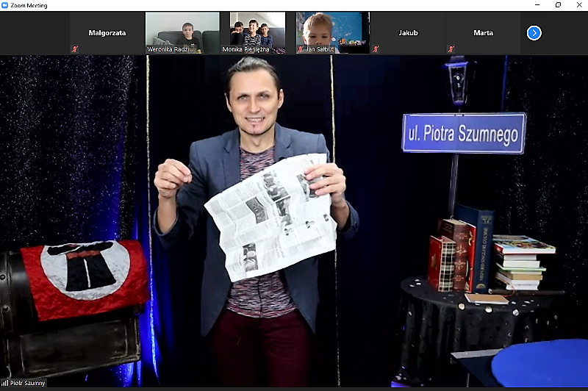Close the Zoom Meeting window
Image resolution: width=588 pixels, height=391 pixels.
click(579, 5)
